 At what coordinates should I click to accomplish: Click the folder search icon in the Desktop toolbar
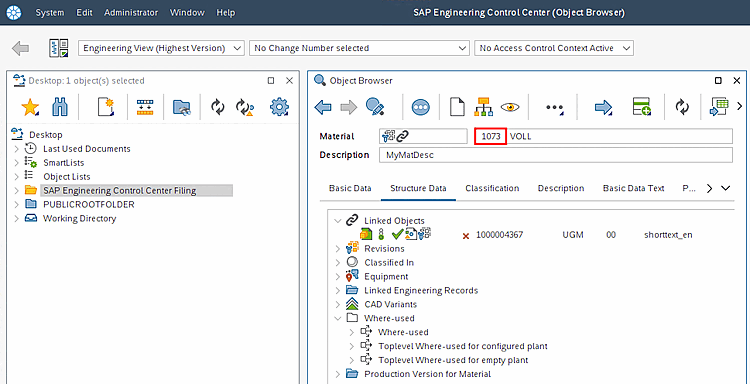181,108
